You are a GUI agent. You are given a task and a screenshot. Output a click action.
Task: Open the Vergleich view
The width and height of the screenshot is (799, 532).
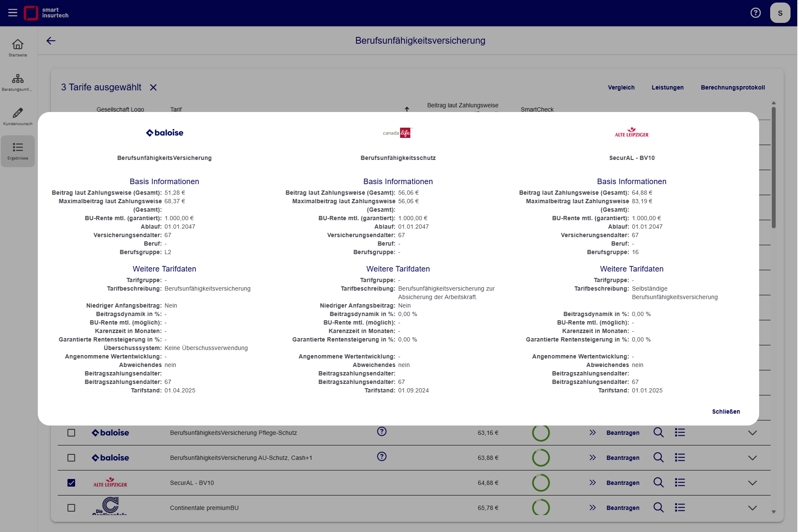[x=621, y=87]
